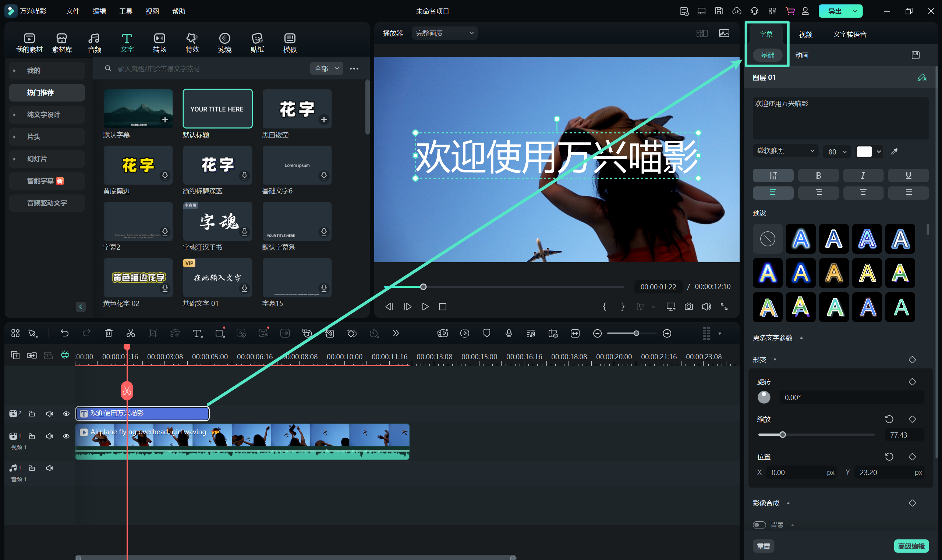Viewport: 942px width, 560px height.
Task: Click the white text color swatch
Action: click(864, 152)
